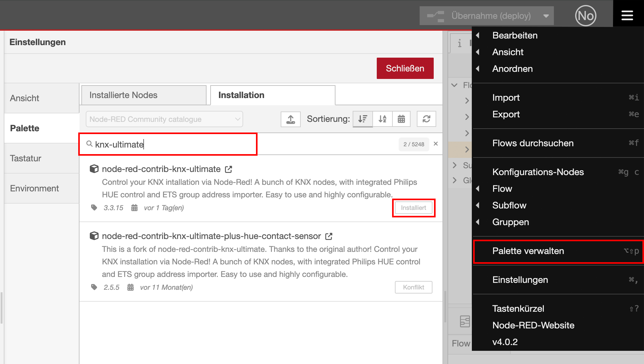Click the Schließen button
The width and height of the screenshot is (644, 364).
[405, 68]
